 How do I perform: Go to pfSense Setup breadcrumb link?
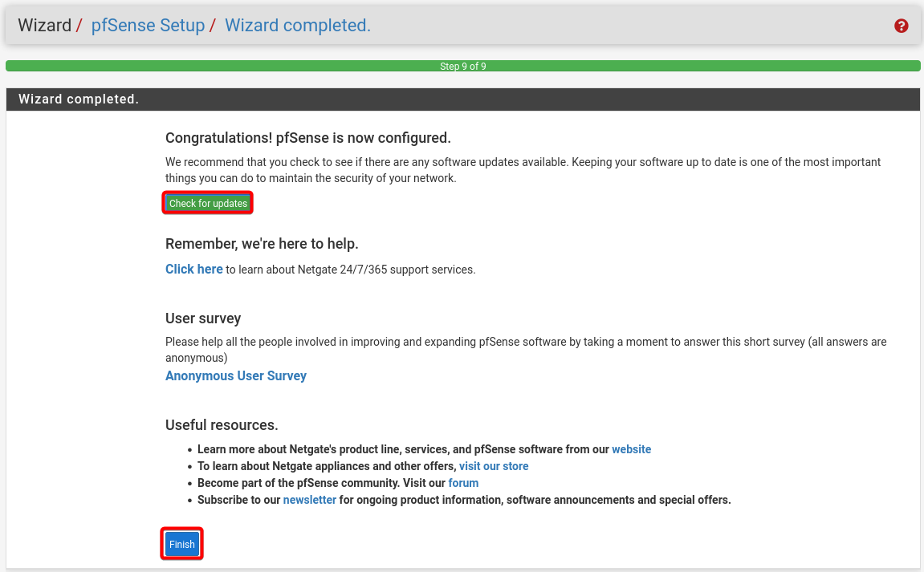pos(148,26)
